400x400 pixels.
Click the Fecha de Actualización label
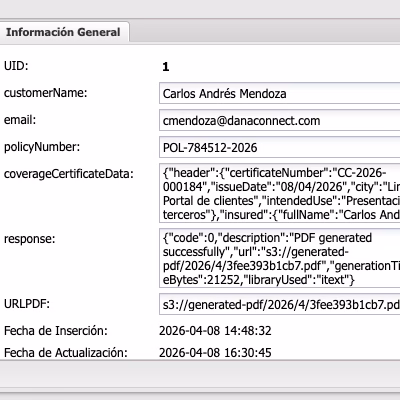pos(66,353)
